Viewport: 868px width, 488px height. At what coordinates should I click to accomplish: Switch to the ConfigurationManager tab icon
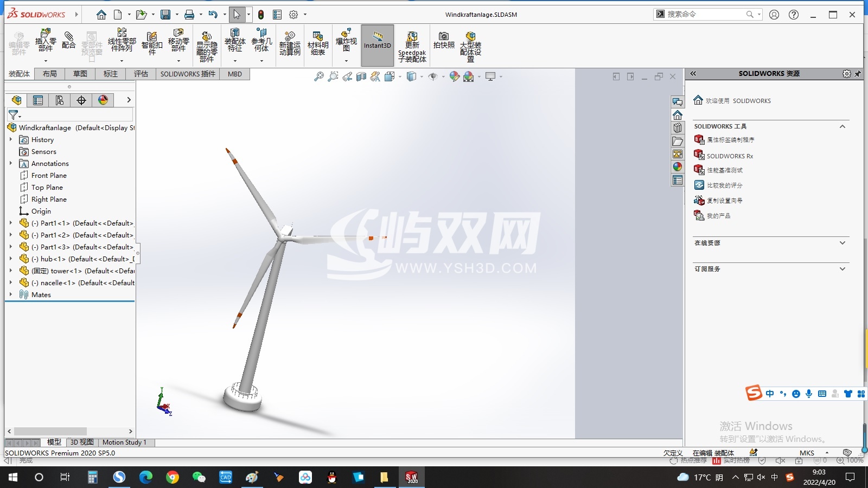pos(60,100)
